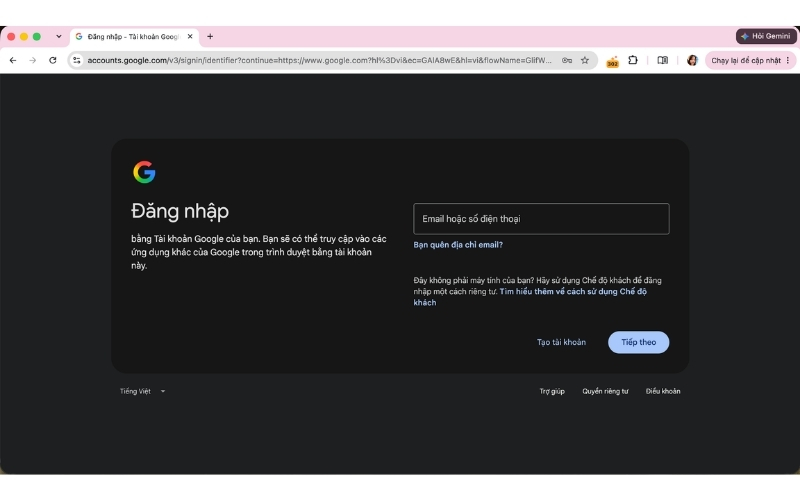Open Bạn quên địa chỉ email? link

458,245
